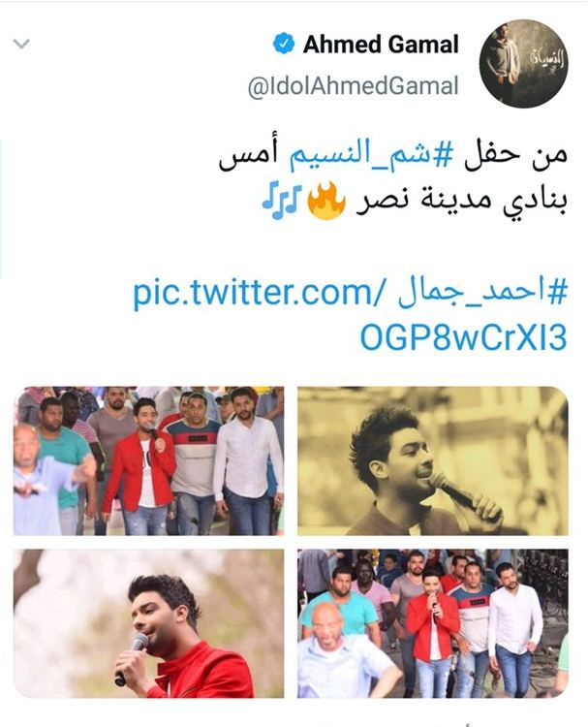Click the blue verified badge icon
The image size is (588, 727).
pos(284,44)
